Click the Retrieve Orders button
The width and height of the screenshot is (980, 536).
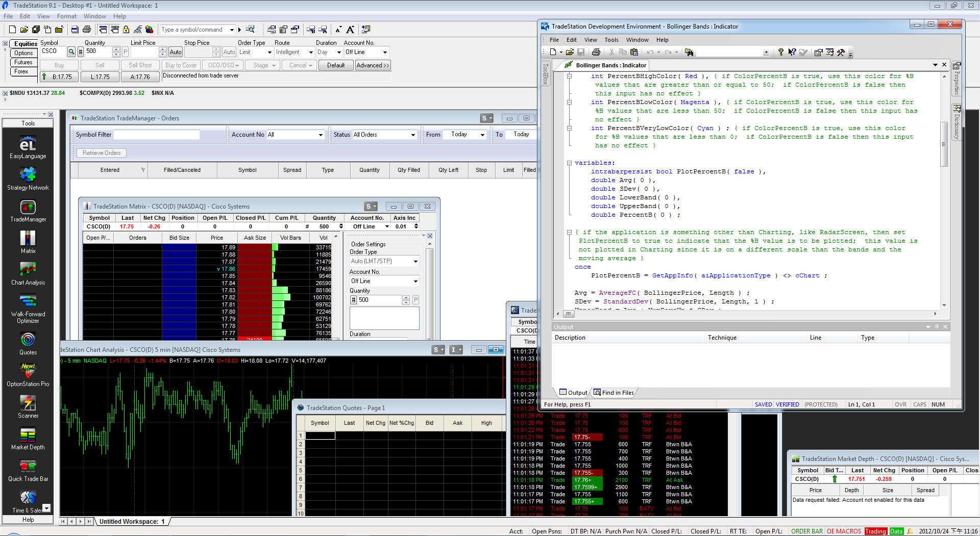click(x=102, y=153)
